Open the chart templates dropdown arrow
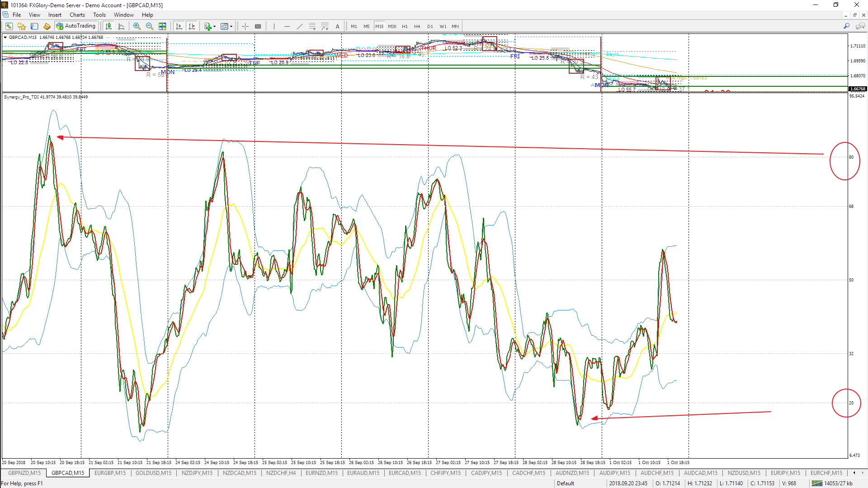The height and width of the screenshot is (488, 868). click(x=231, y=26)
